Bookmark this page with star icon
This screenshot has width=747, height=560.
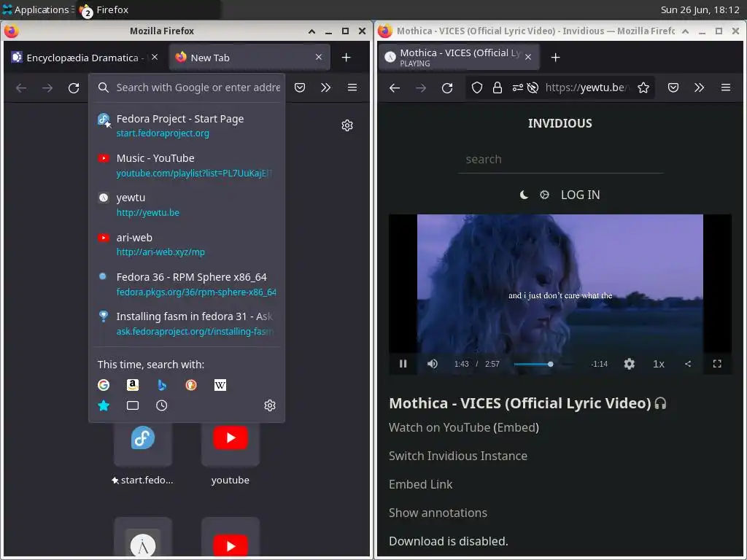pos(643,87)
